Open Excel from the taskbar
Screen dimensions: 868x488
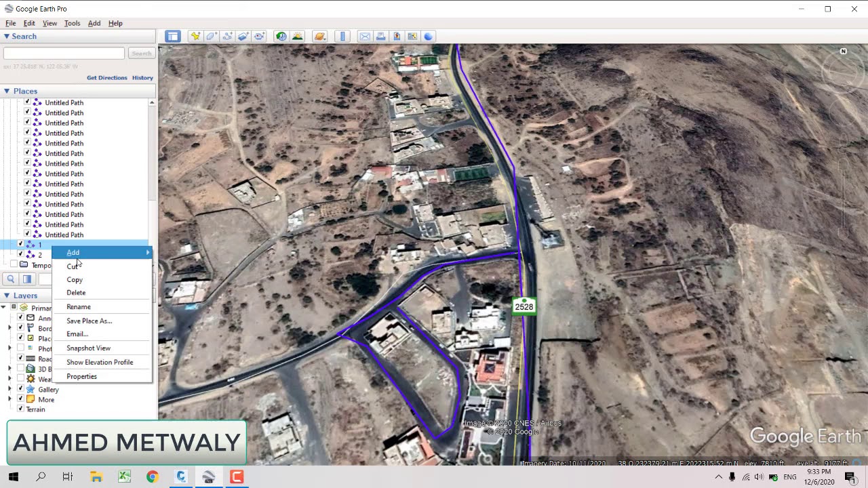[124, 477]
